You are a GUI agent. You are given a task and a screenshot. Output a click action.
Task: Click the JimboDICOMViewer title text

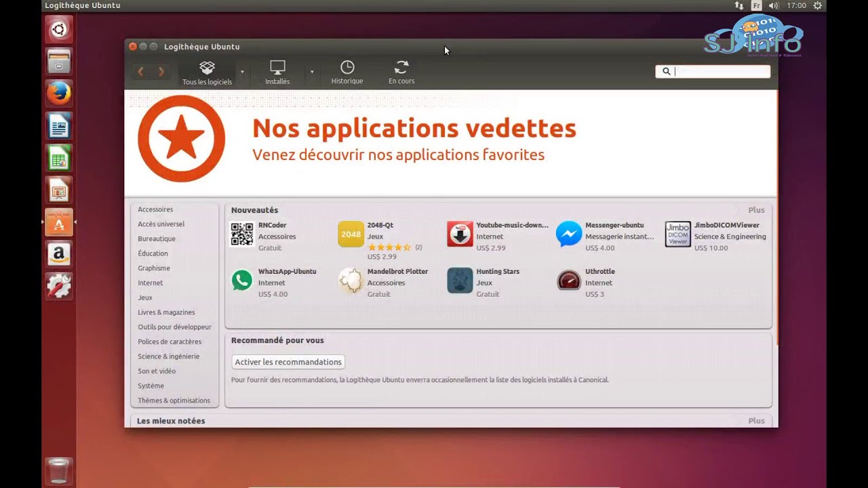click(x=727, y=225)
